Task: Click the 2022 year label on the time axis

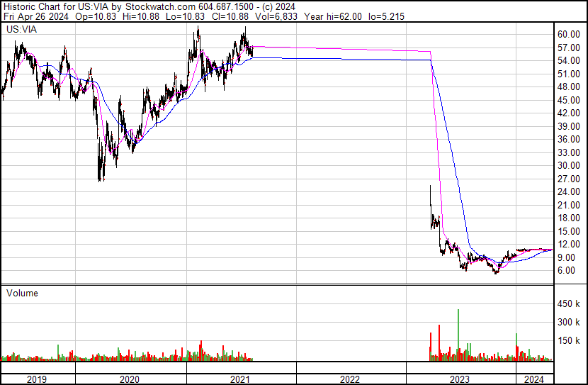Action: 350,379
